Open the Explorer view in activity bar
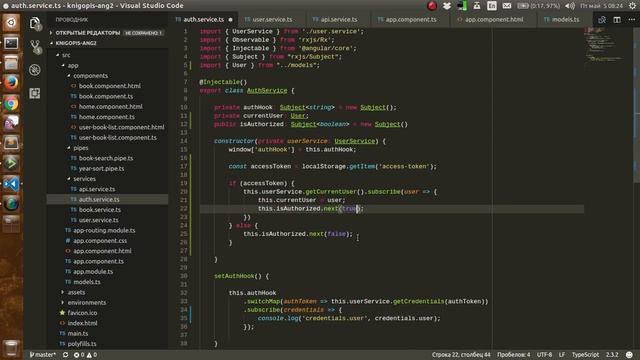Image resolution: width=640 pixels, height=360 pixels. [35, 23]
